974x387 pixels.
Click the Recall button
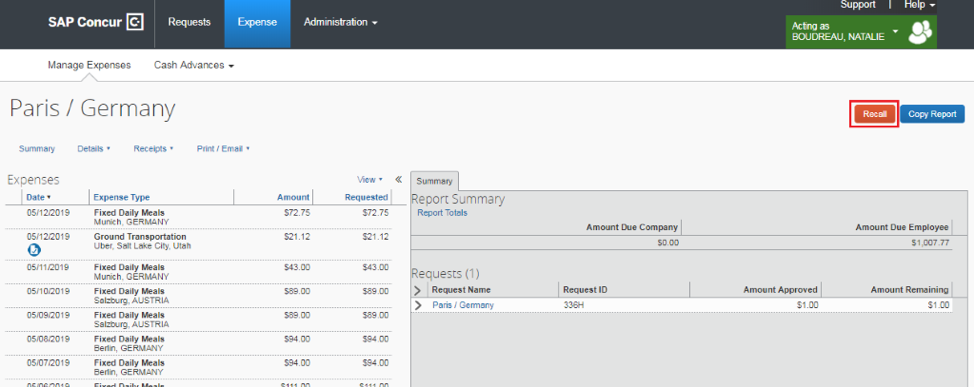point(874,114)
